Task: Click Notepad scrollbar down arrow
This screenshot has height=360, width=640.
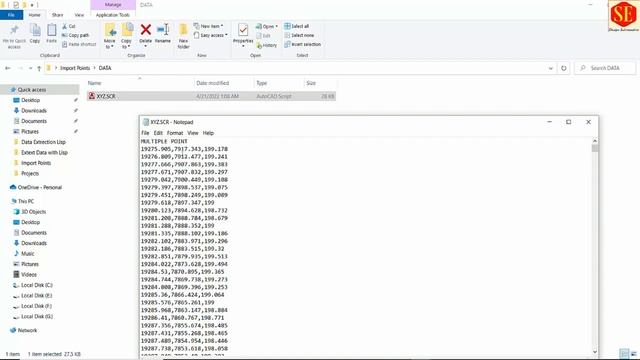Action: [595, 352]
